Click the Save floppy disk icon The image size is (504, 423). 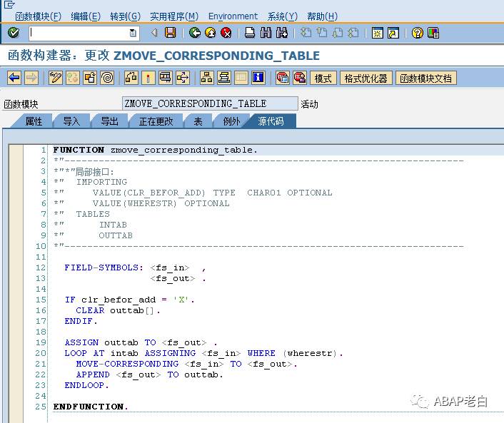point(170,33)
